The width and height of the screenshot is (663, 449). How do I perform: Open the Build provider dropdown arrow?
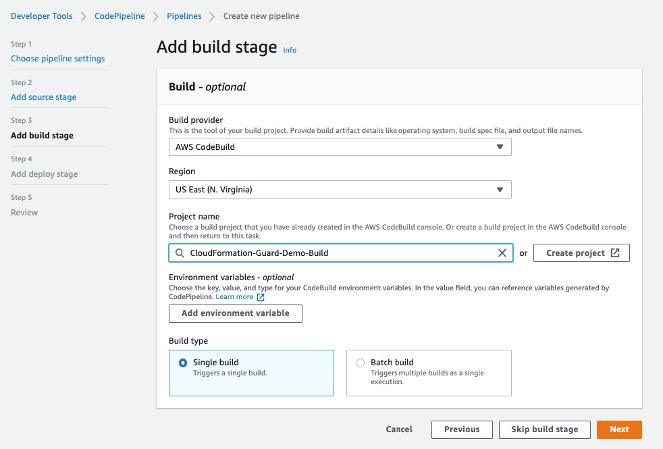(x=500, y=147)
